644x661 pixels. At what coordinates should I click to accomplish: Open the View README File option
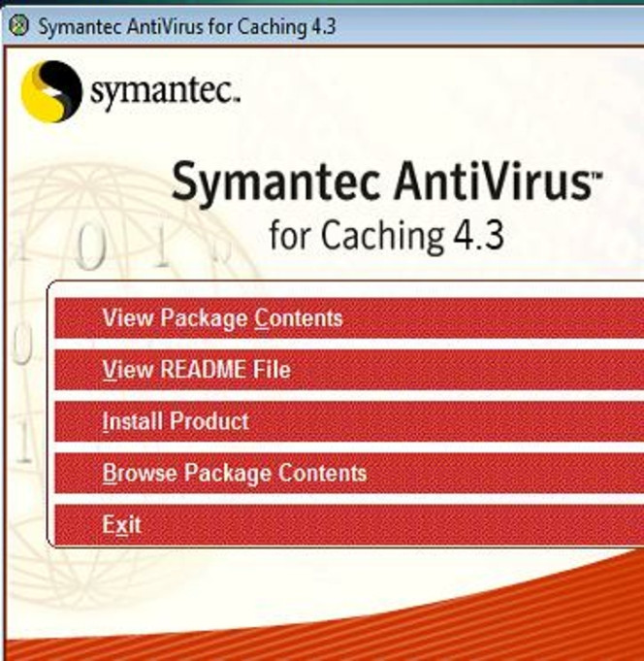[349, 370]
